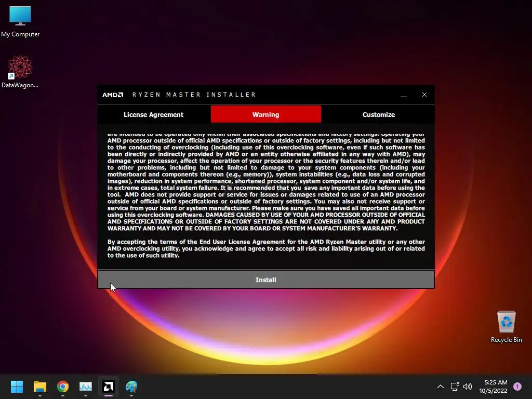The image size is (532, 399).
Task: Open network status tray icon
Action: (x=455, y=387)
